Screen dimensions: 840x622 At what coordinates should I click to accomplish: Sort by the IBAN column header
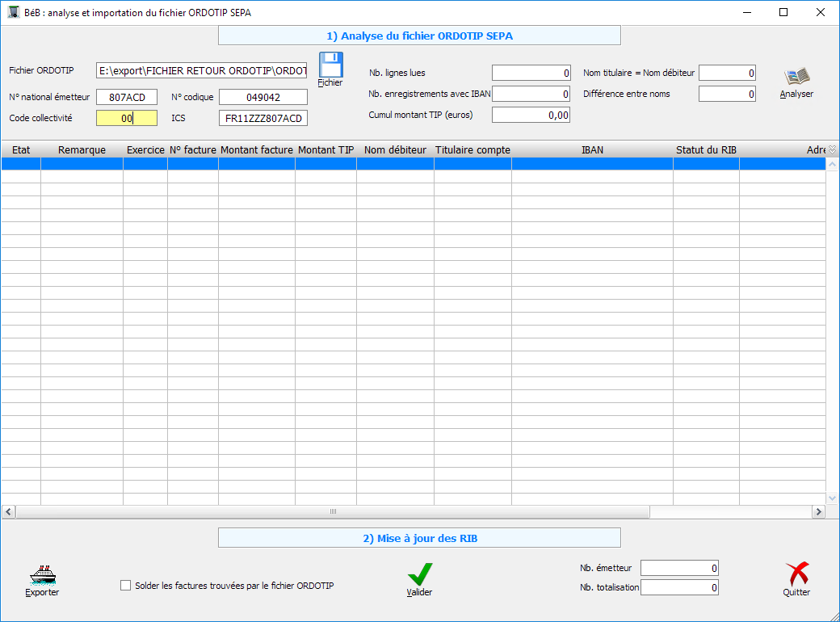click(592, 150)
